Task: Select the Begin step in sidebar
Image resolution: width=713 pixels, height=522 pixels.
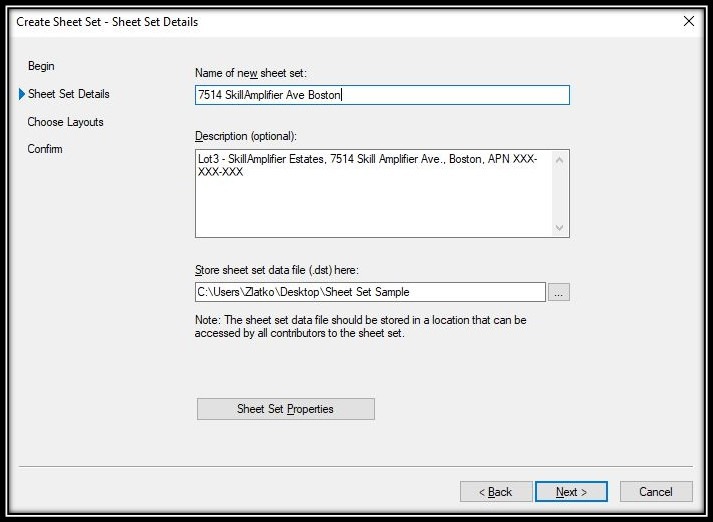Action: [x=41, y=66]
